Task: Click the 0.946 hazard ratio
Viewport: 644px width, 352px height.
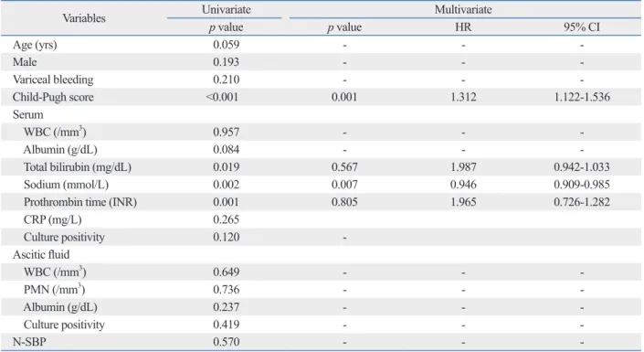Action: pyautogui.click(x=463, y=185)
